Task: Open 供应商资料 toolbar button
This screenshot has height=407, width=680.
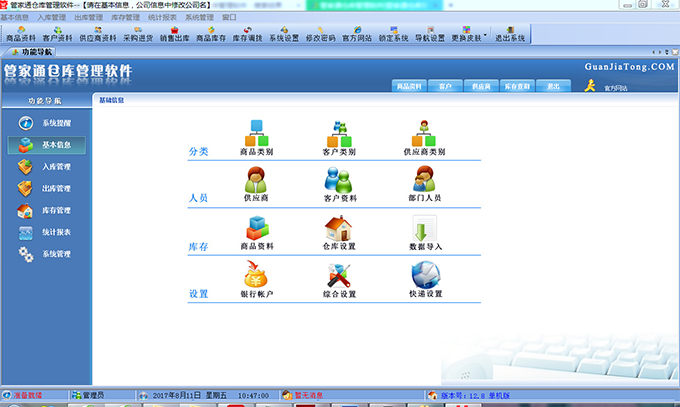Action: [98, 34]
